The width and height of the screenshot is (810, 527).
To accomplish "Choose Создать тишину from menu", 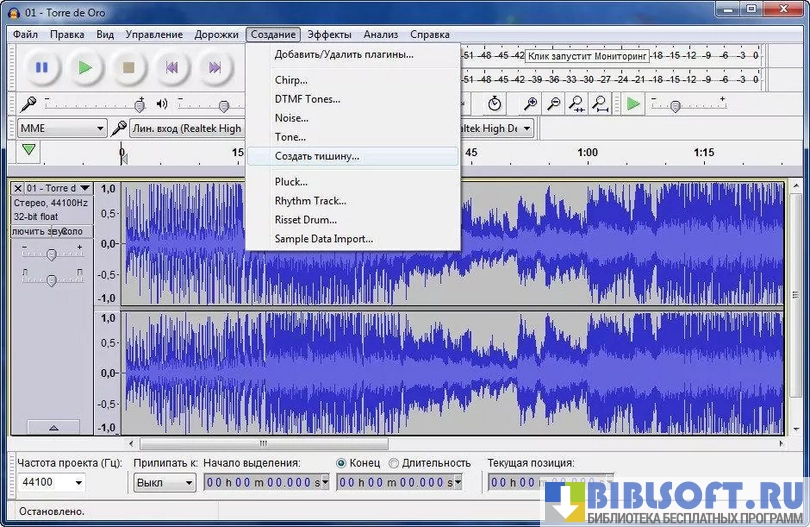I will coord(316,156).
